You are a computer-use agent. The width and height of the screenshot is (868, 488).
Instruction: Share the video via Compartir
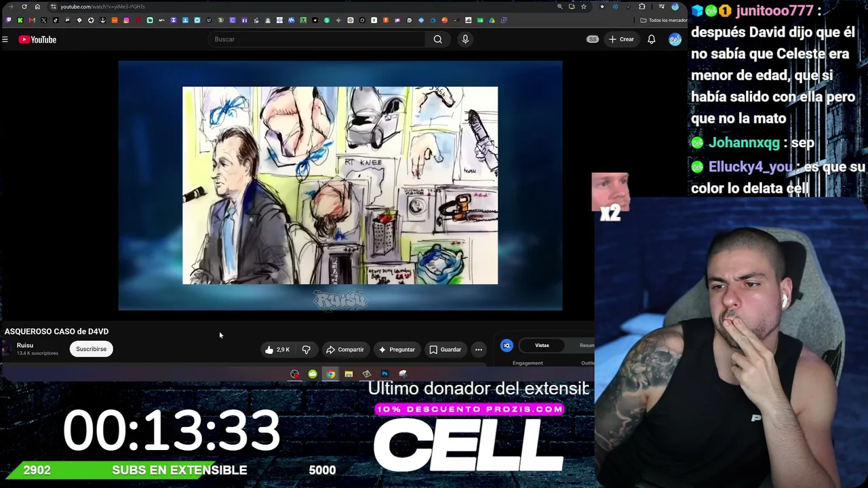[x=345, y=350]
